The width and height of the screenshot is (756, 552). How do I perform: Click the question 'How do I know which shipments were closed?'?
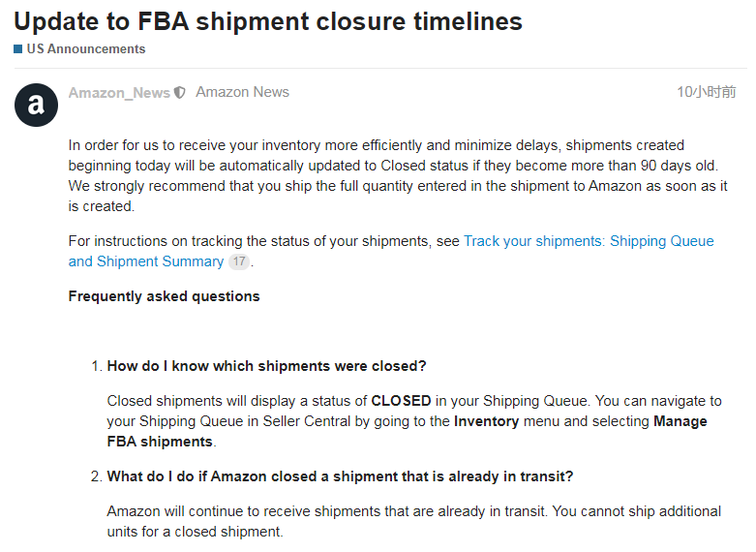[266, 366]
